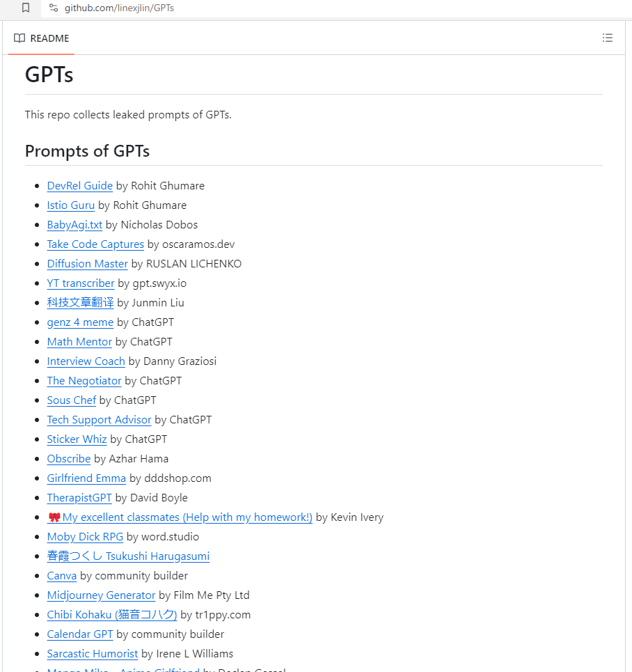The height and width of the screenshot is (672, 632).
Task: Open the Istio Guru link
Action: [x=70, y=205]
